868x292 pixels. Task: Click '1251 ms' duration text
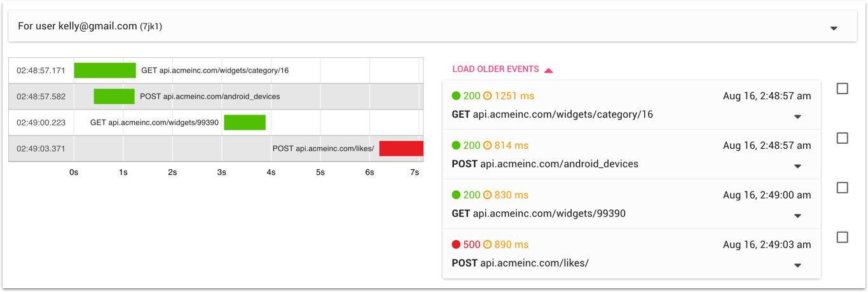(514, 96)
